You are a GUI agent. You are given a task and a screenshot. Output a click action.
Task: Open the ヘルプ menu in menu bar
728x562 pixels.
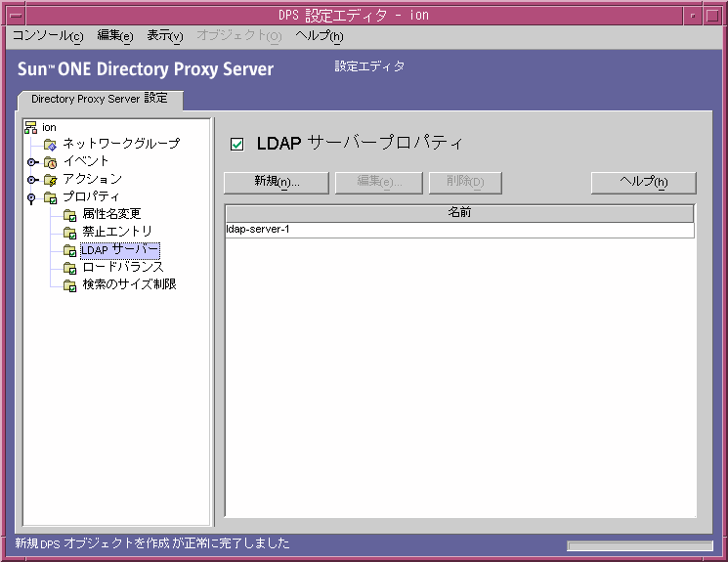(x=319, y=36)
